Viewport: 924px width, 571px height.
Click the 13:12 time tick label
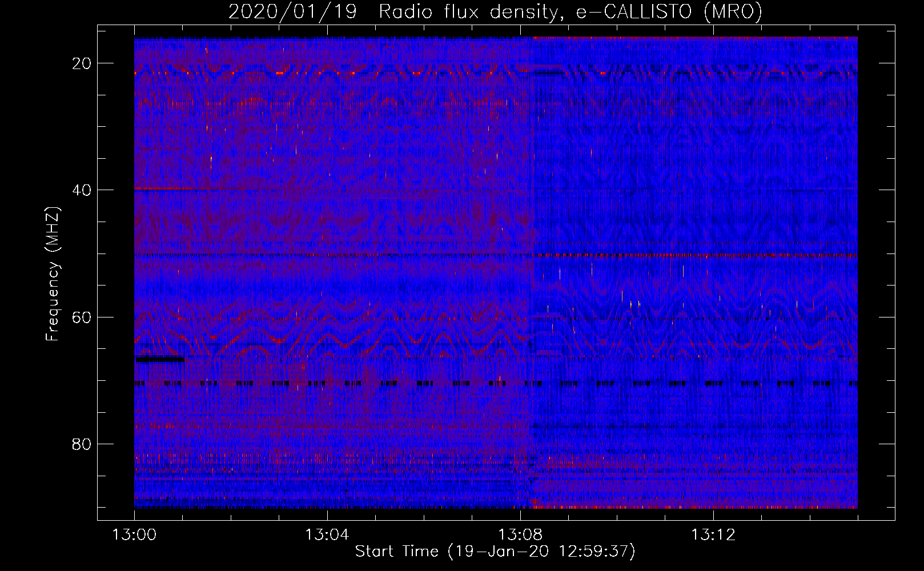(713, 535)
